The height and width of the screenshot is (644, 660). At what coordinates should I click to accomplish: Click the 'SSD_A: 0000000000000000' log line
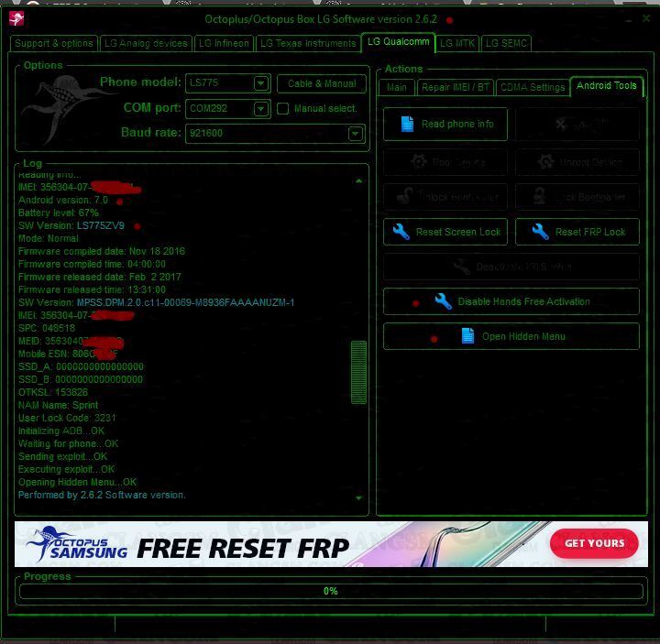point(82,366)
